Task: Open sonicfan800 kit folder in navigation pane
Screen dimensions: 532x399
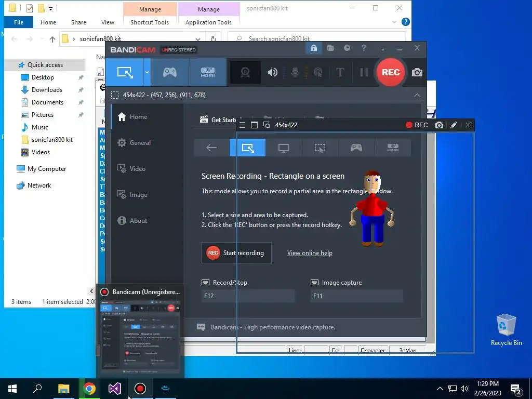Action: click(x=52, y=140)
